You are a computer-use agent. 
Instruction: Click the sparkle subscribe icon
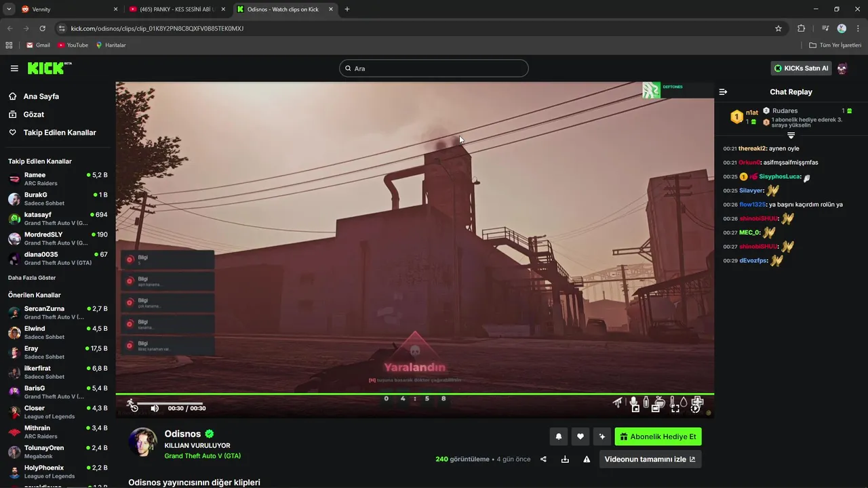coord(601,436)
